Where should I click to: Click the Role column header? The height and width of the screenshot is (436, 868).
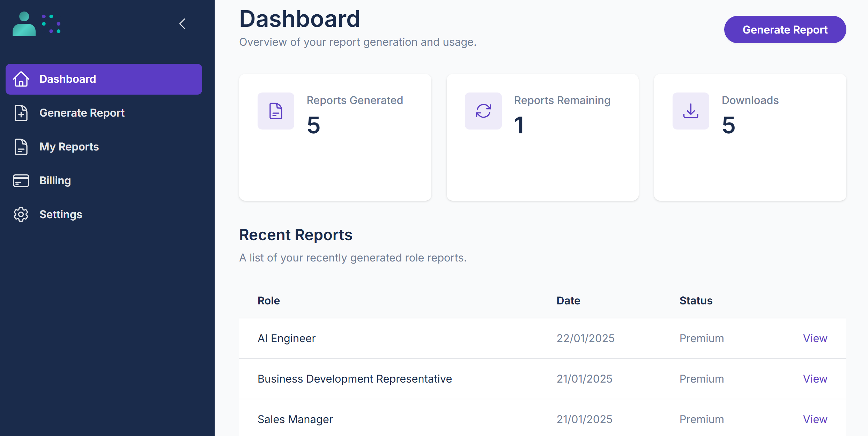tap(268, 301)
